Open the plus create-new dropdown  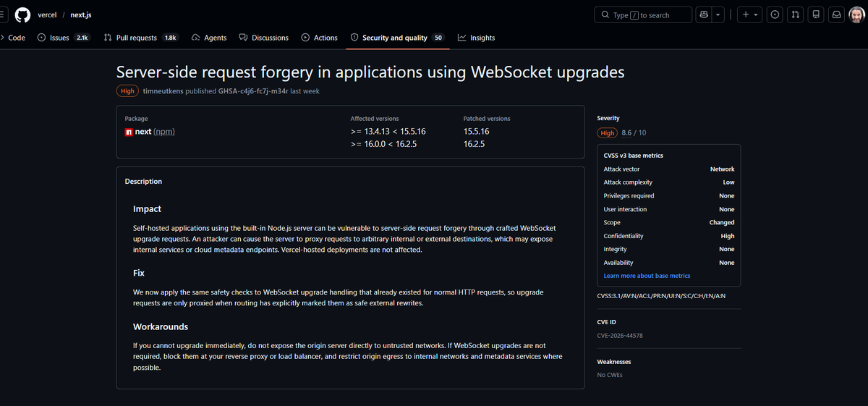(751, 14)
